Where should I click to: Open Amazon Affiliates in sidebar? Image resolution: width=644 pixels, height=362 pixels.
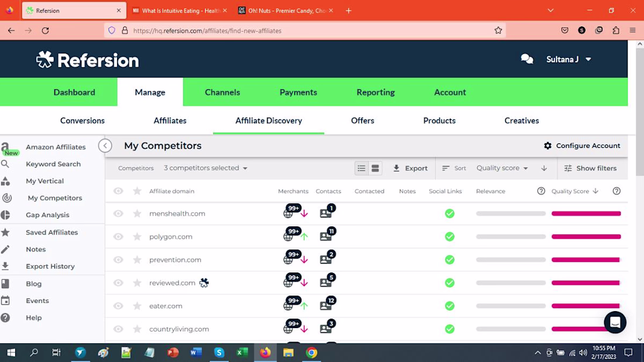click(56, 147)
